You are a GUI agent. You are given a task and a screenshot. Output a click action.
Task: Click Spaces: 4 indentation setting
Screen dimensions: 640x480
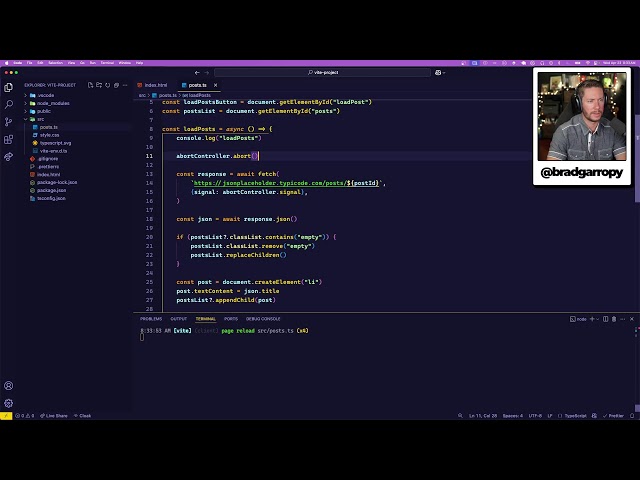pyautogui.click(x=513, y=416)
